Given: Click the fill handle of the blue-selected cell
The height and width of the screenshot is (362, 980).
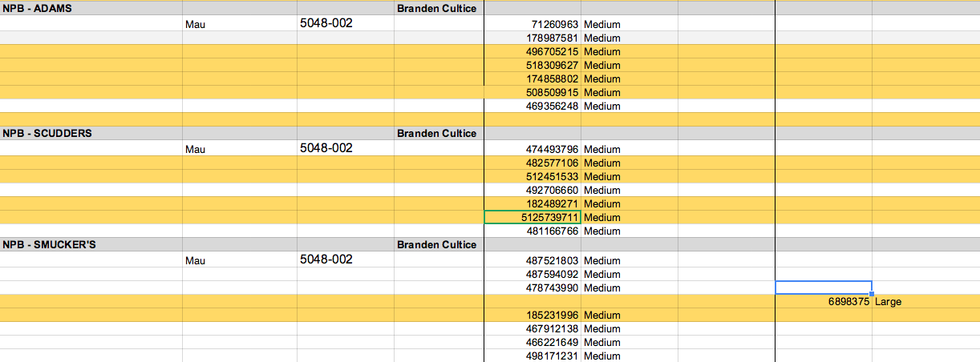Looking at the screenshot, I should pos(872,294).
